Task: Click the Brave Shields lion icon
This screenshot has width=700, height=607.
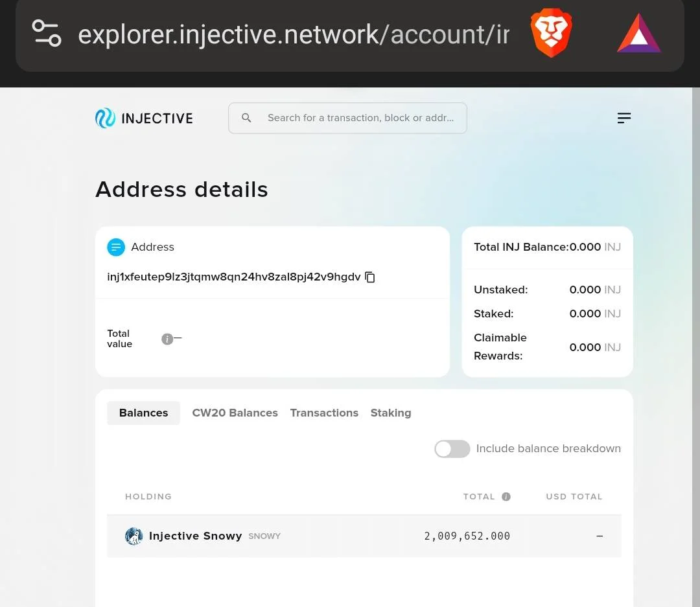Action: (x=552, y=33)
